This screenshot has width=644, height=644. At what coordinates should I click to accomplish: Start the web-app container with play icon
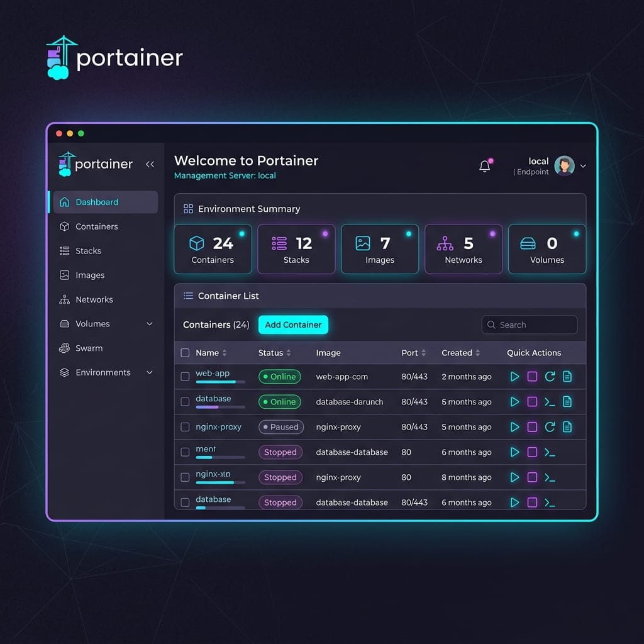click(514, 377)
